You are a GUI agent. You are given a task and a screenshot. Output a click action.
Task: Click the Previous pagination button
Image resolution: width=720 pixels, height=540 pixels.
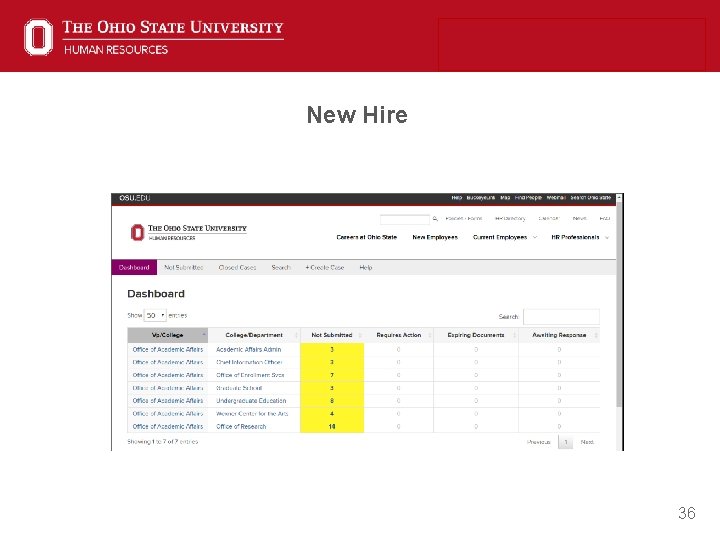[x=538, y=442]
